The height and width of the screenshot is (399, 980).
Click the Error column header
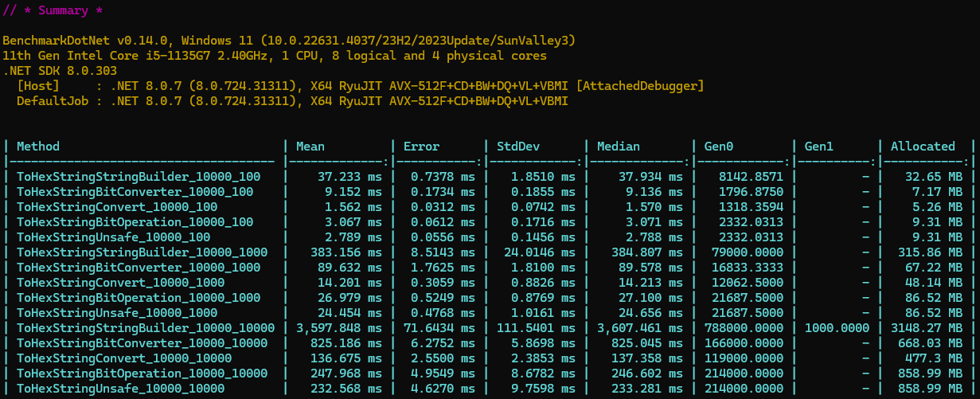[421, 147]
